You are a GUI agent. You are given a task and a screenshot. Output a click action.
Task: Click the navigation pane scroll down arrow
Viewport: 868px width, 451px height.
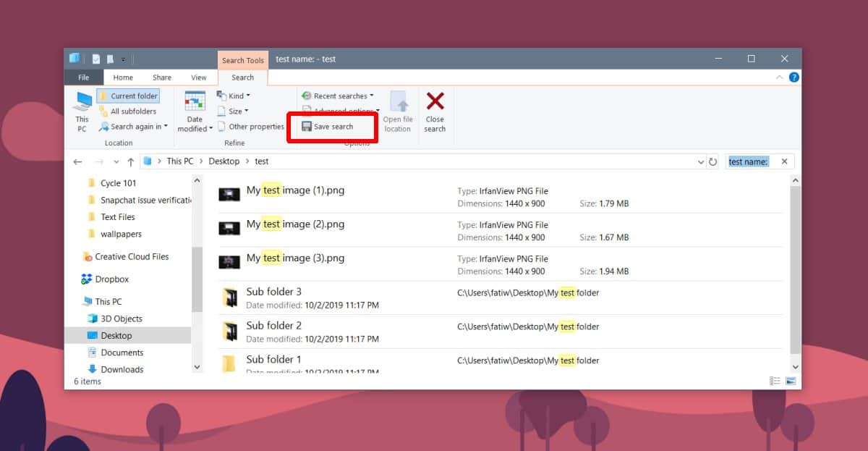(x=197, y=367)
